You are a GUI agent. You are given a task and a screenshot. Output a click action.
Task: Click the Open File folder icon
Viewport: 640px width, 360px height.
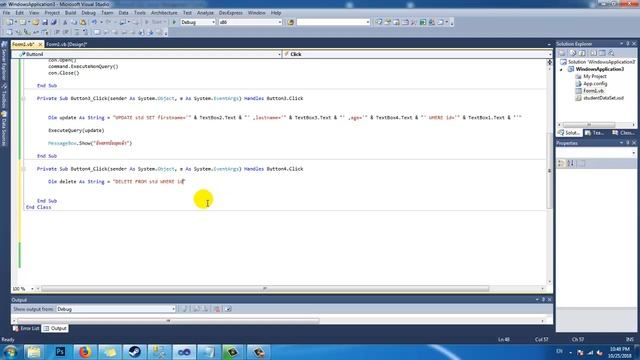click(36, 22)
